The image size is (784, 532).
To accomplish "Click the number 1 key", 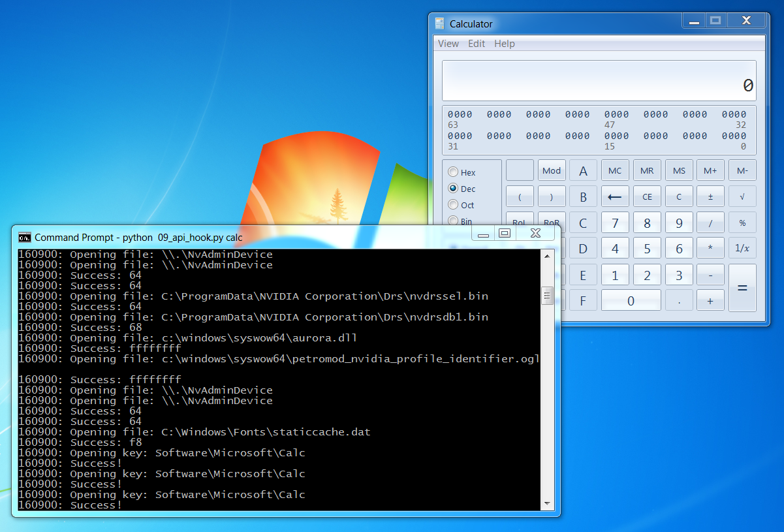I will (x=615, y=275).
